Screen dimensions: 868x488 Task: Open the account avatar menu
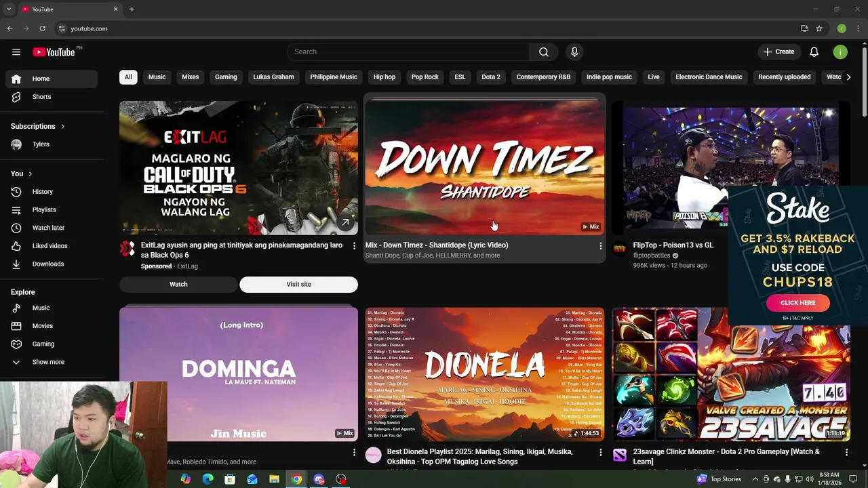coord(840,52)
